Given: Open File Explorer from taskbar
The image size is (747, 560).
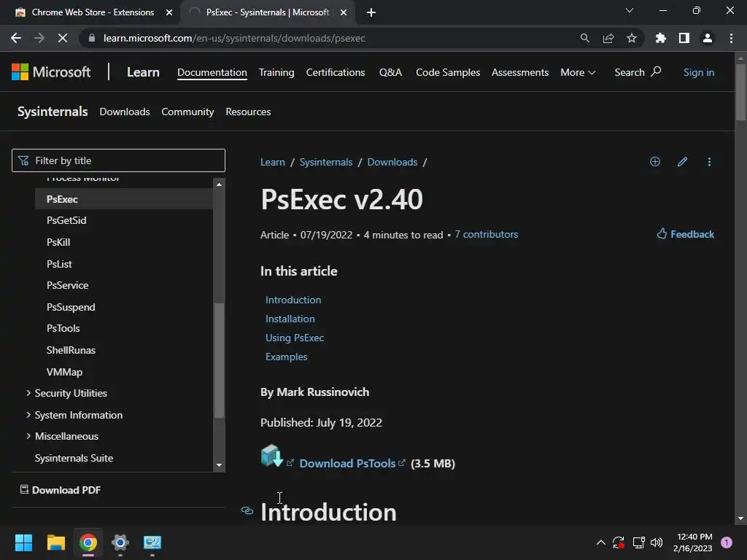Looking at the screenshot, I should point(55,542).
